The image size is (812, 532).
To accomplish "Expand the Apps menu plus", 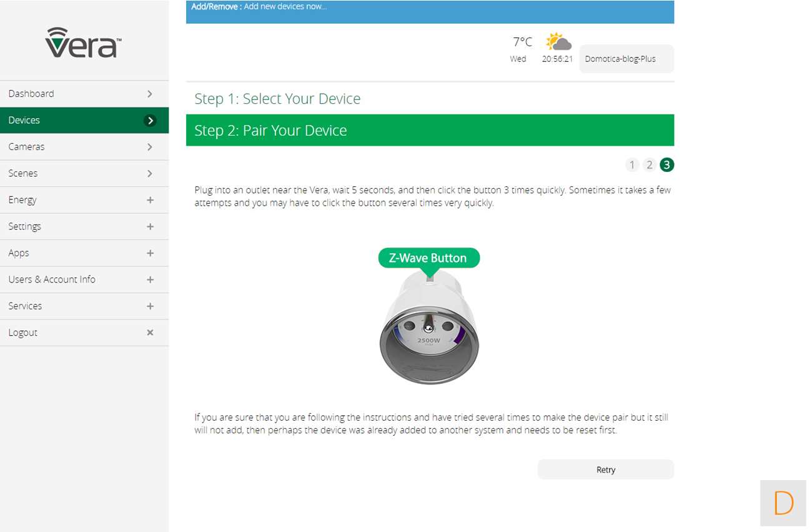I will coord(150,253).
